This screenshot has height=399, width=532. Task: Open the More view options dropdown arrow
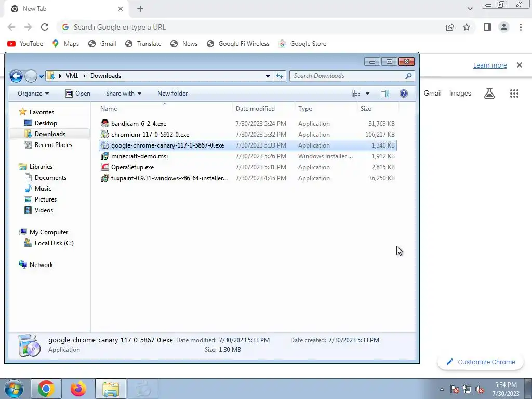(x=367, y=94)
